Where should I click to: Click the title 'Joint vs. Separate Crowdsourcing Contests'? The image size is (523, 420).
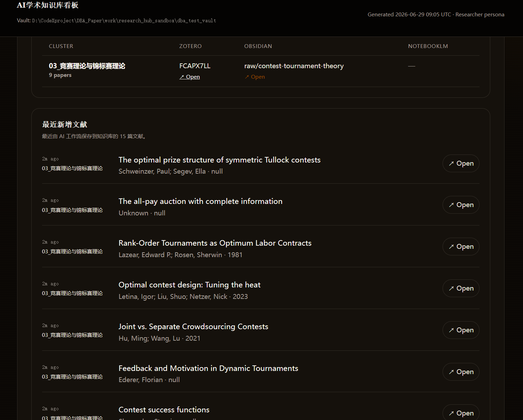point(194,327)
